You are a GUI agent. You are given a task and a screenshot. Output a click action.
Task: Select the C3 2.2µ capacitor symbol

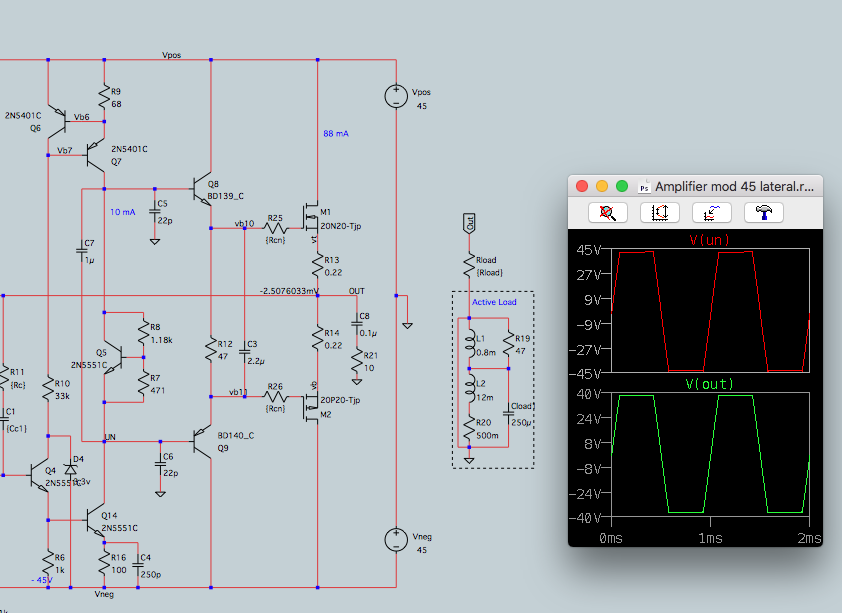pos(245,353)
